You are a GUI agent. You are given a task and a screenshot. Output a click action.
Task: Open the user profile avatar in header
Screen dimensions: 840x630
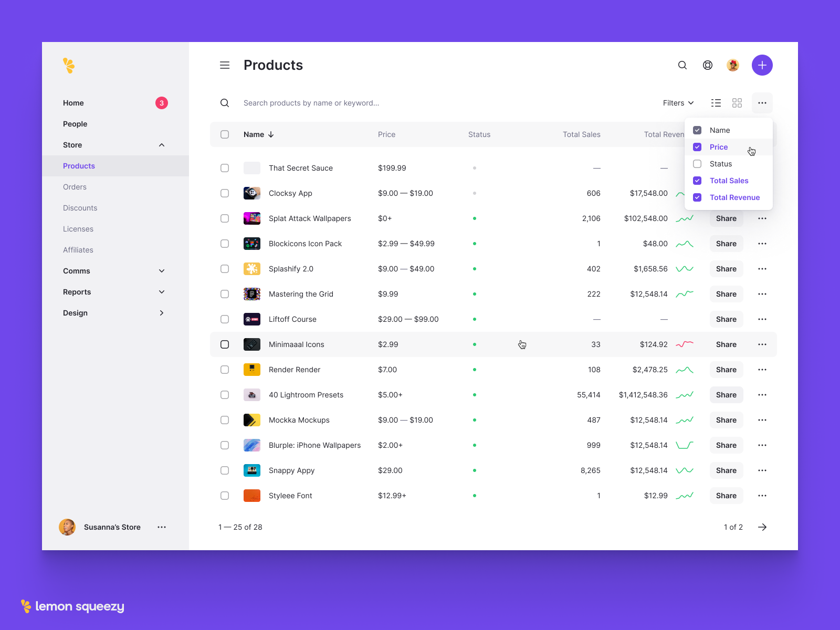[x=733, y=65]
